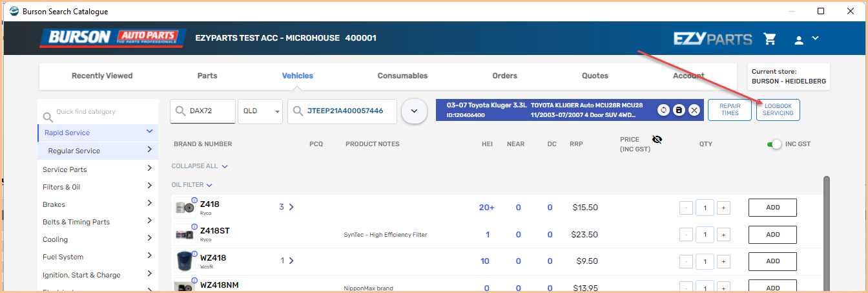Decrease quantity for Z418ST
Viewport: 868px width, 293px height.
tap(686, 235)
